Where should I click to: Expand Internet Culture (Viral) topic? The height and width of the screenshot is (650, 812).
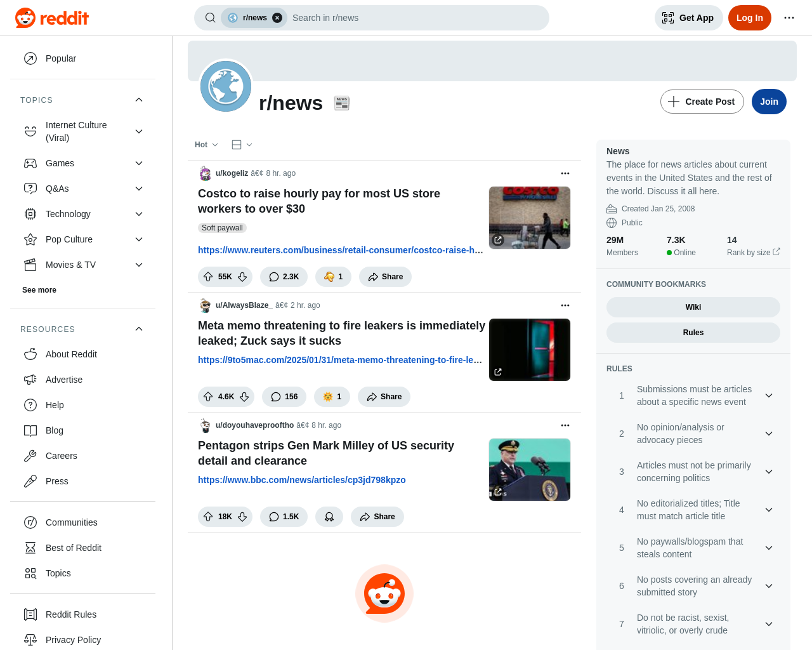point(139,131)
